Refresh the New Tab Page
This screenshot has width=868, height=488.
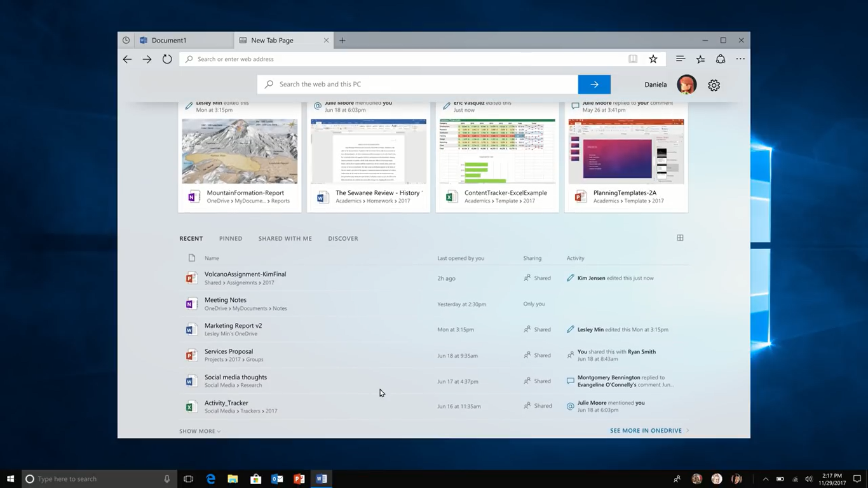point(167,58)
